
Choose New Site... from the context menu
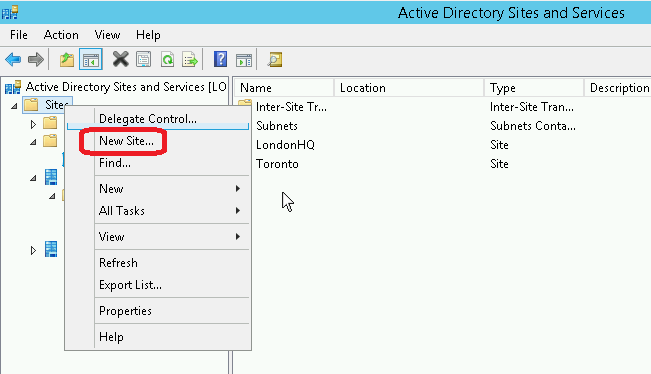click(158, 141)
